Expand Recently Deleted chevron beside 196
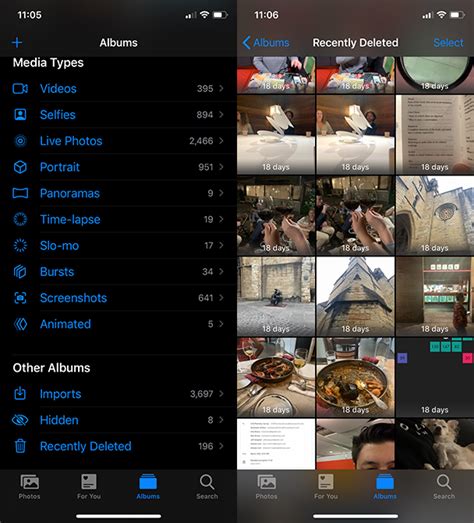Viewport: 474px width, 523px height. 221,446
